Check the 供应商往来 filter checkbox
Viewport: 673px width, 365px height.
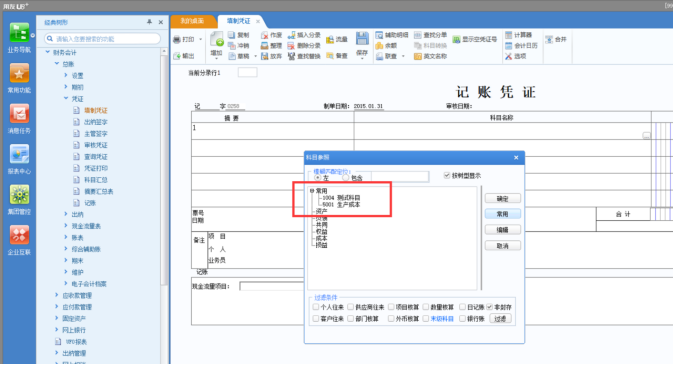[351, 307]
